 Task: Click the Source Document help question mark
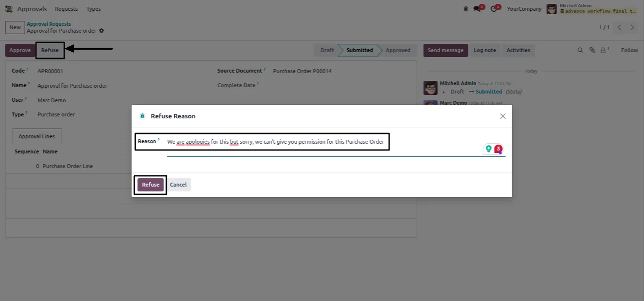pyautogui.click(x=265, y=70)
